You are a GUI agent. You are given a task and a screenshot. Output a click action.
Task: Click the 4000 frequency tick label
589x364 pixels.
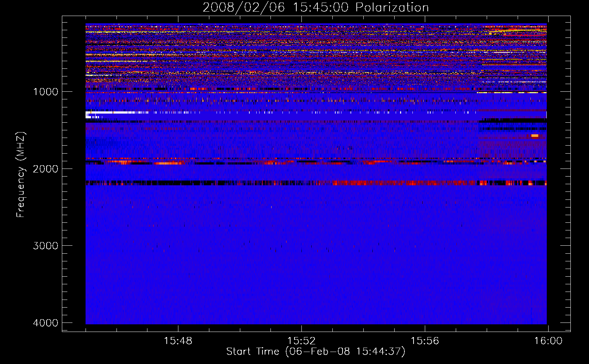pyautogui.click(x=46, y=323)
